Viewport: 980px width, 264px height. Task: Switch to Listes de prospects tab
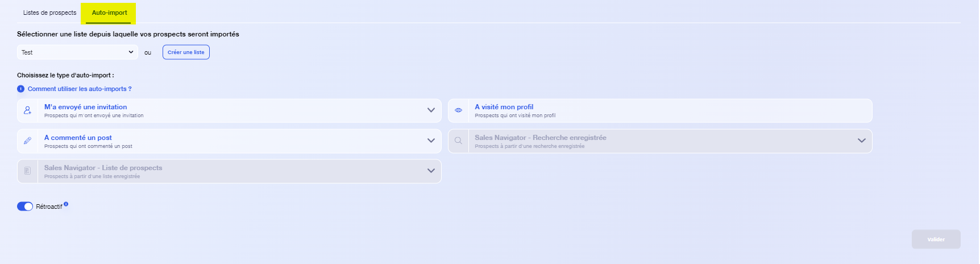click(x=49, y=13)
